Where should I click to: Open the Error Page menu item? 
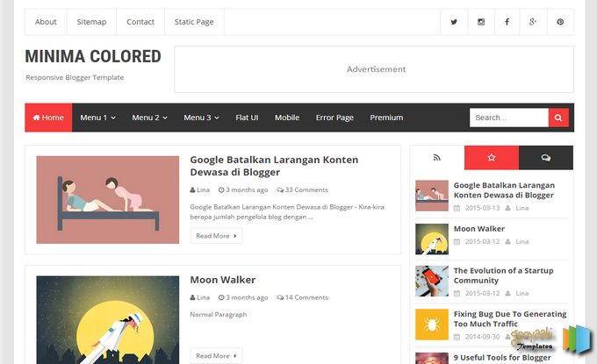coord(334,118)
